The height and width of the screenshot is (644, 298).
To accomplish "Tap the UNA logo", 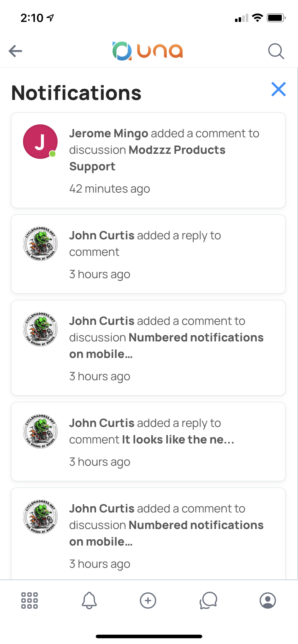I will click(148, 51).
